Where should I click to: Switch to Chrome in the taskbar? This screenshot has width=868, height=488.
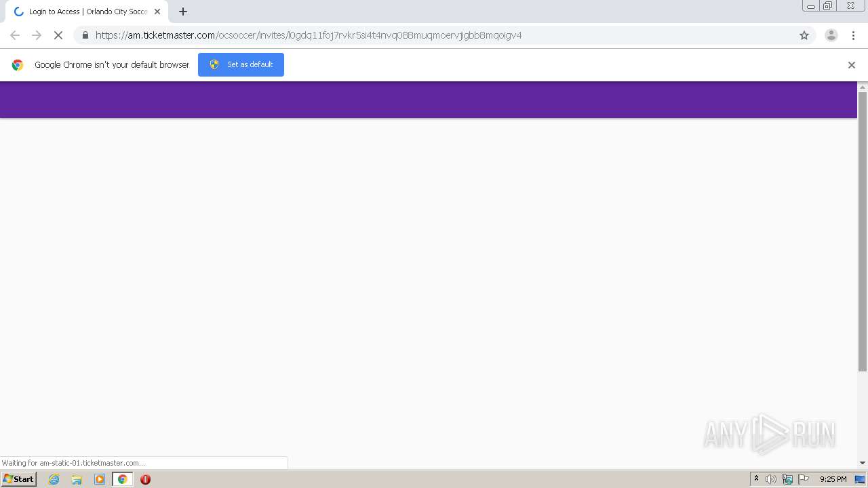[x=123, y=479]
